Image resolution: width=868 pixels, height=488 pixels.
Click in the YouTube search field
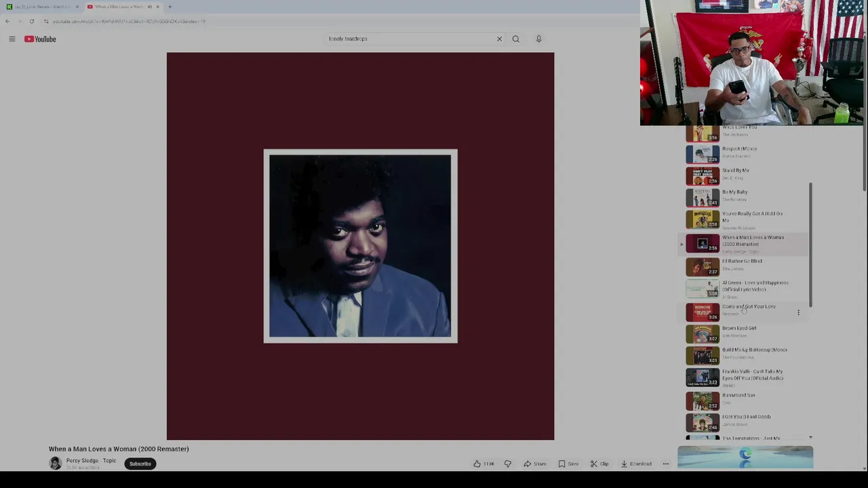(410, 39)
